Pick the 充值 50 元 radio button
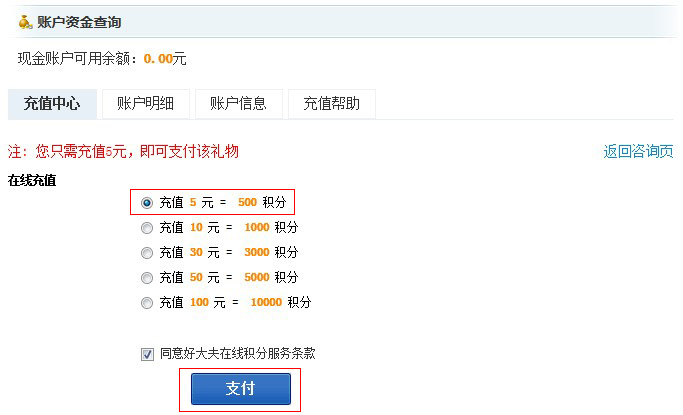 pos(147,278)
